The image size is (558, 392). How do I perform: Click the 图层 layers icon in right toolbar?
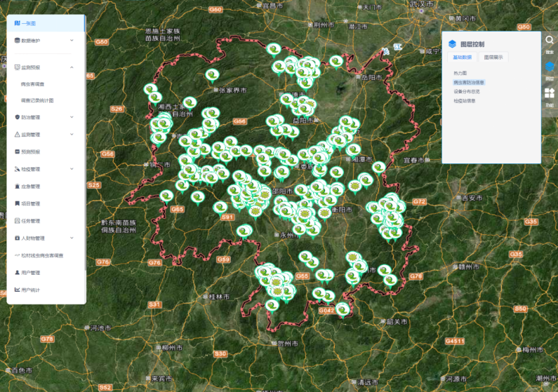tap(550, 69)
